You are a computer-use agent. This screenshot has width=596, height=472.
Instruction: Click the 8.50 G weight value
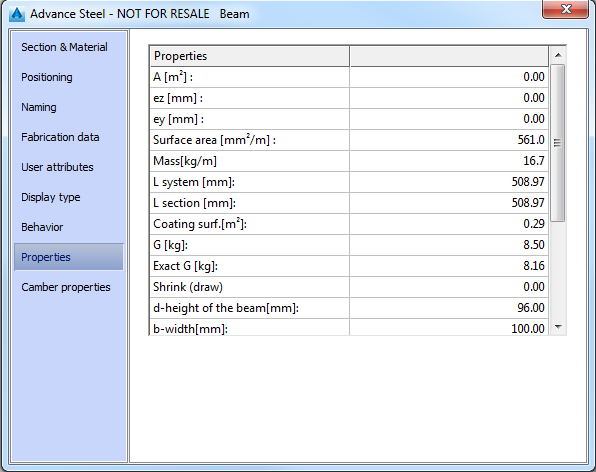(x=534, y=245)
